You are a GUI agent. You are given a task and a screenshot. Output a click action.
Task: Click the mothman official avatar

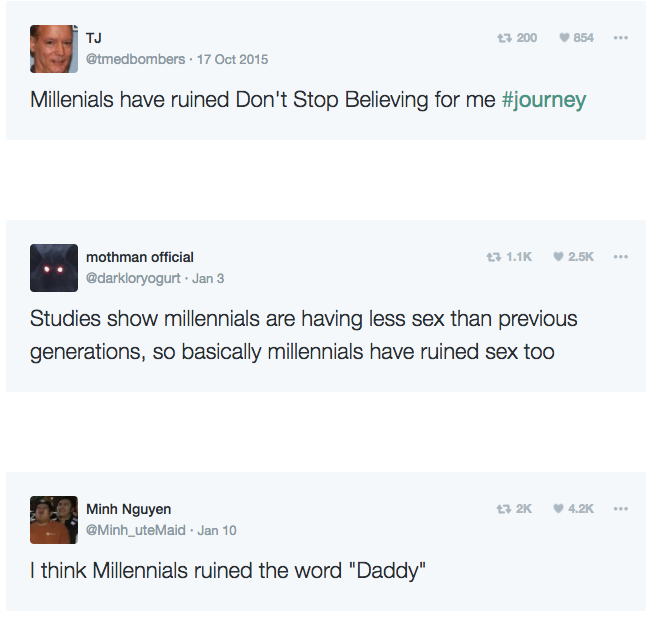(x=54, y=268)
